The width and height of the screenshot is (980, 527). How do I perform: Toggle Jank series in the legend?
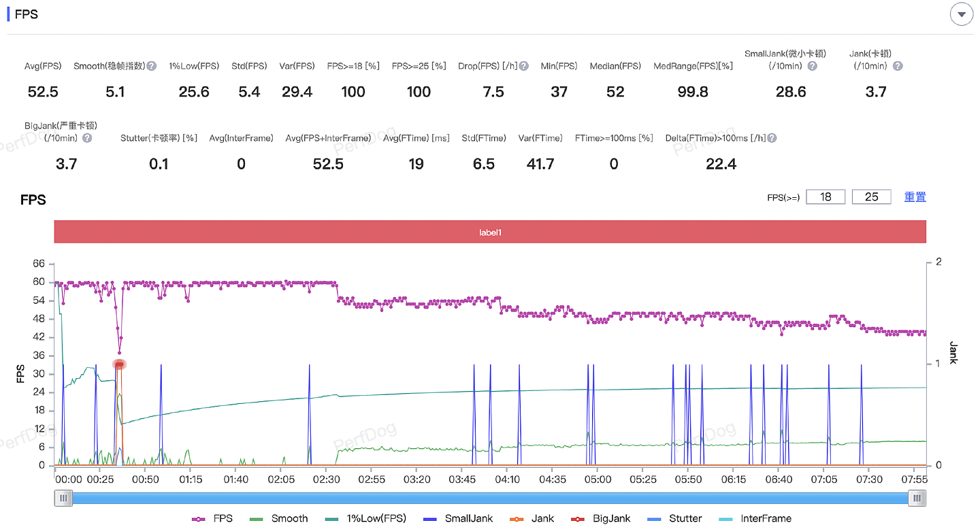(x=532, y=518)
